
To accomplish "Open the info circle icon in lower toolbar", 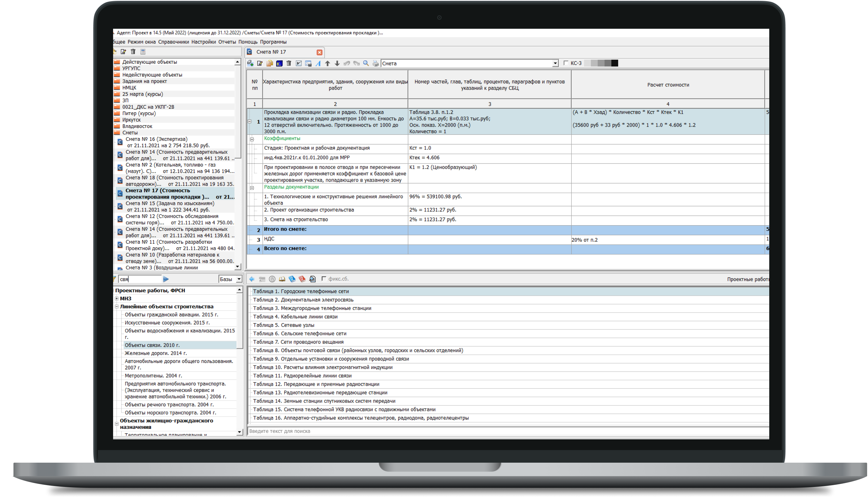I will click(272, 279).
